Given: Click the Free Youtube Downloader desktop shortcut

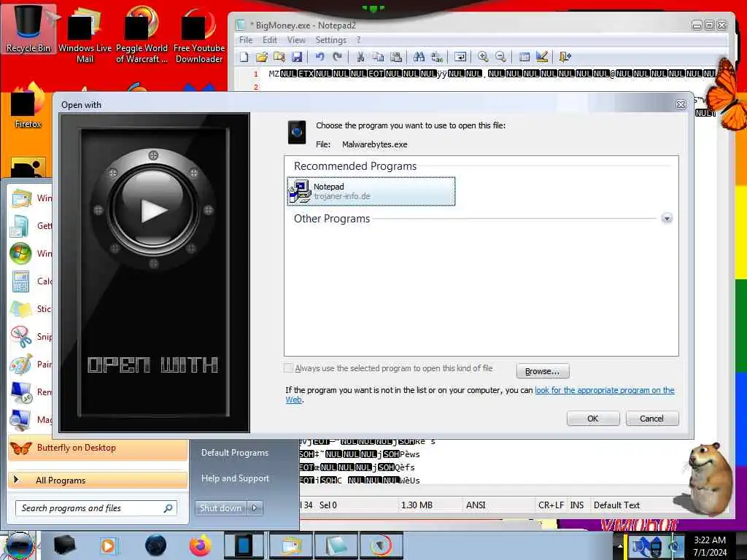Looking at the screenshot, I should [199, 34].
